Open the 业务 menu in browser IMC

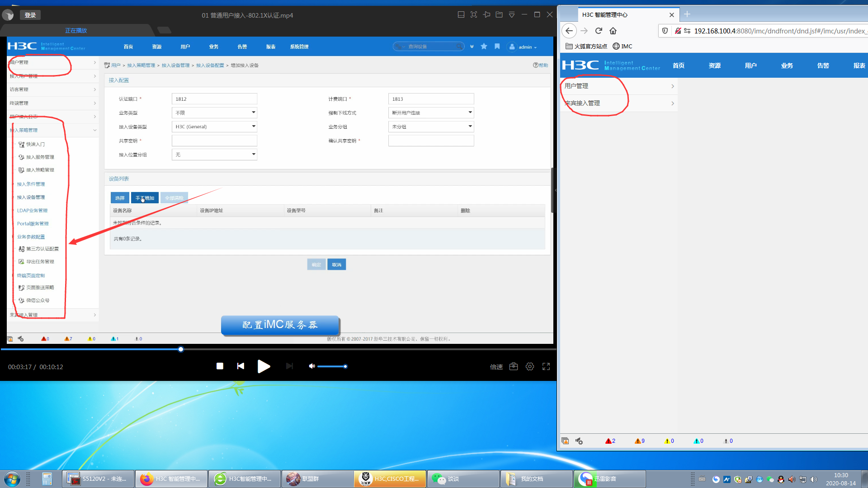(x=787, y=66)
